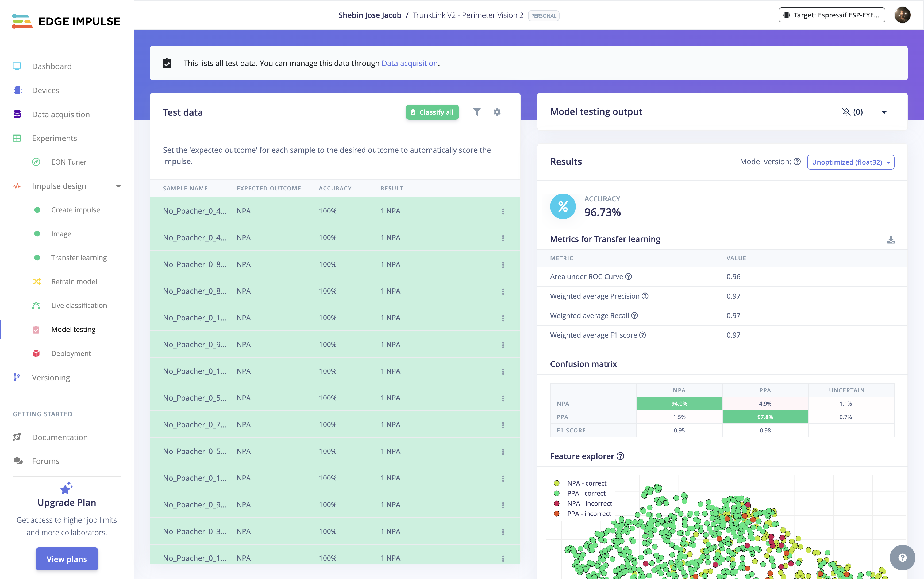Image resolution: width=924 pixels, height=579 pixels.
Task: Click the muted notifications bell icon
Action: 846,112
